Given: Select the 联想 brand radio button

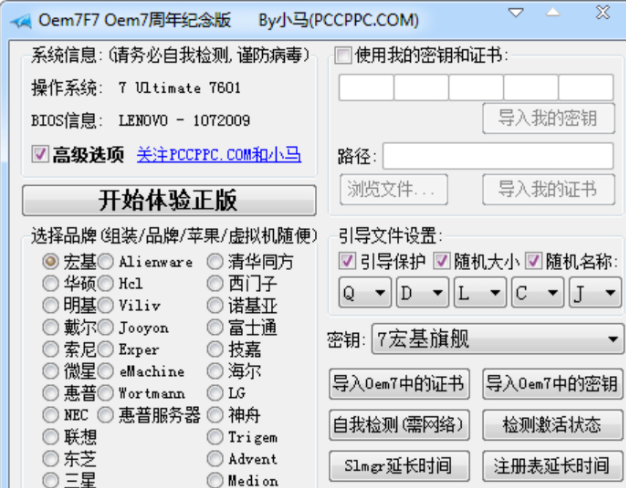Looking at the screenshot, I should point(51,437).
